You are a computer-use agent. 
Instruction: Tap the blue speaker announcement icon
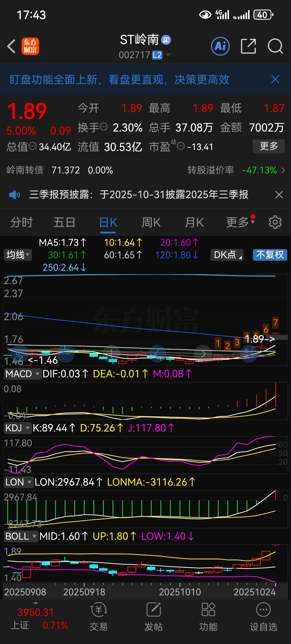(x=15, y=195)
